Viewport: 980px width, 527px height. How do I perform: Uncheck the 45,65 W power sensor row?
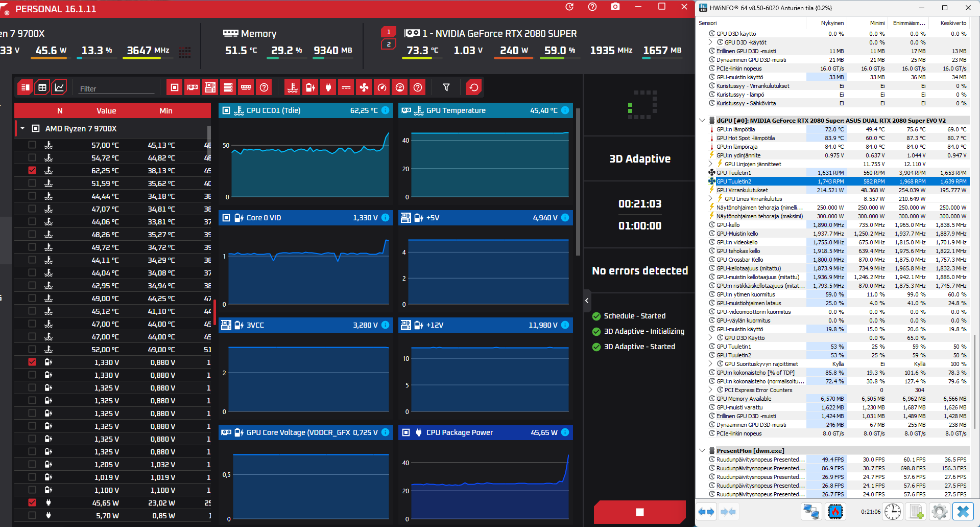click(x=32, y=503)
